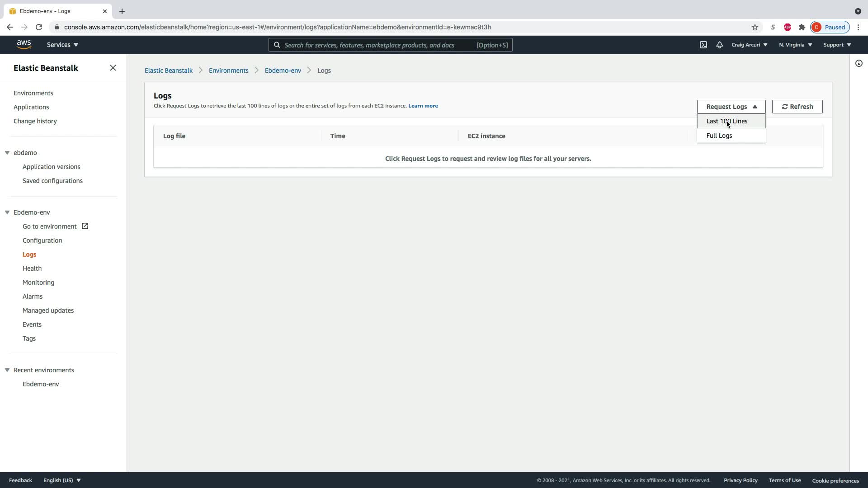Open the info panel icon on right edge

coord(859,63)
